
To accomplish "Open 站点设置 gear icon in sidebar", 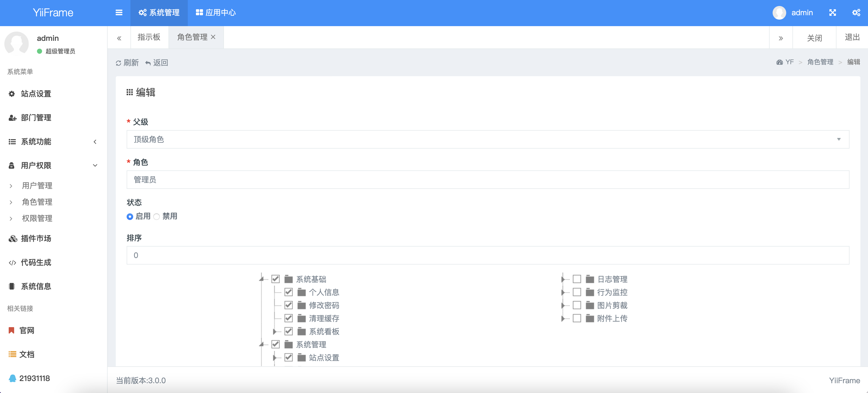I will coord(12,94).
